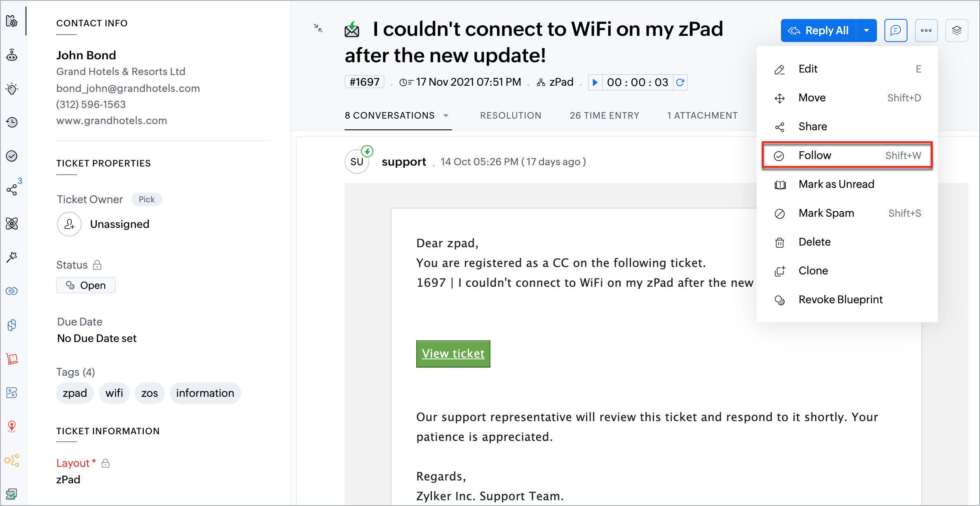Click the three-dots more actions button
Viewport: 980px width, 506px height.
pos(926,30)
